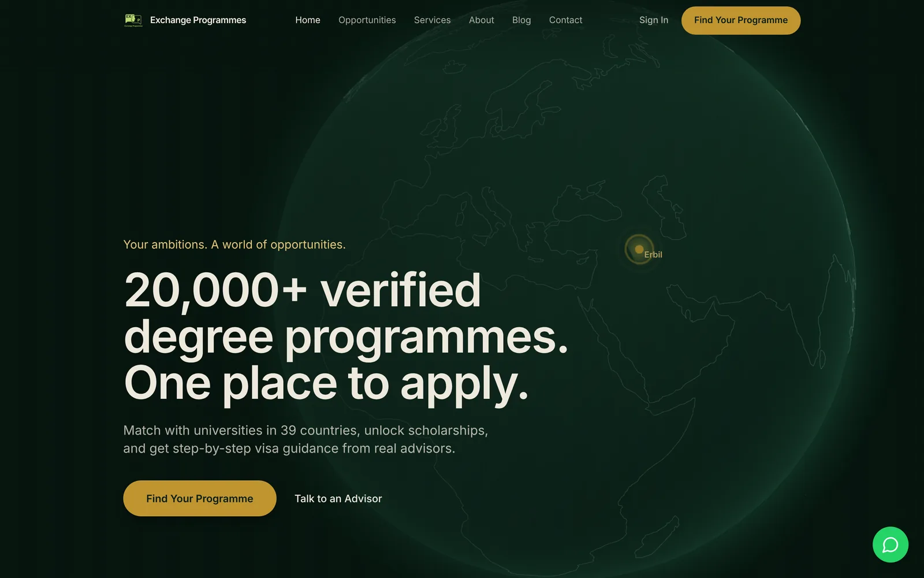The image size is (924, 578).
Task: Select Talk to an Advisor link
Action: point(338,498)
